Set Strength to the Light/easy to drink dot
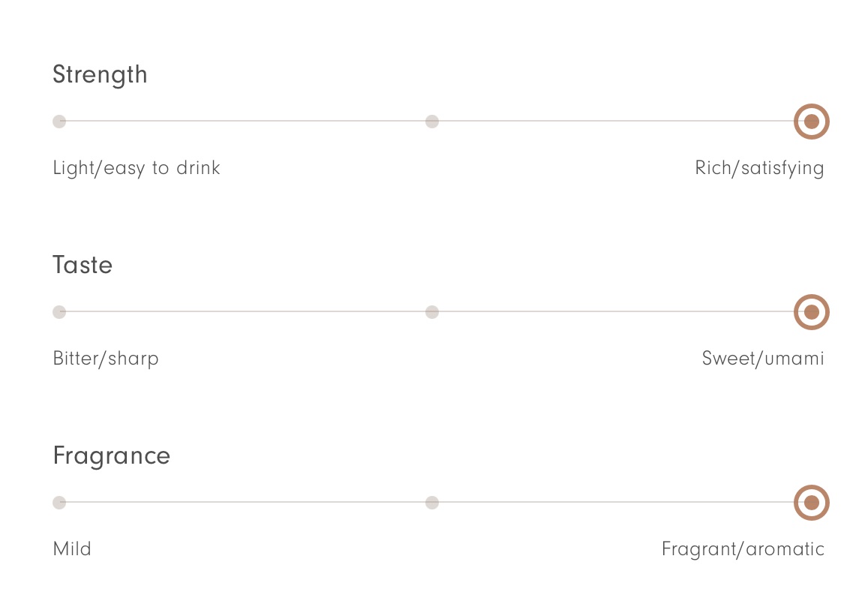This screenshot has width=868, height=616. (x=59, y=122)
